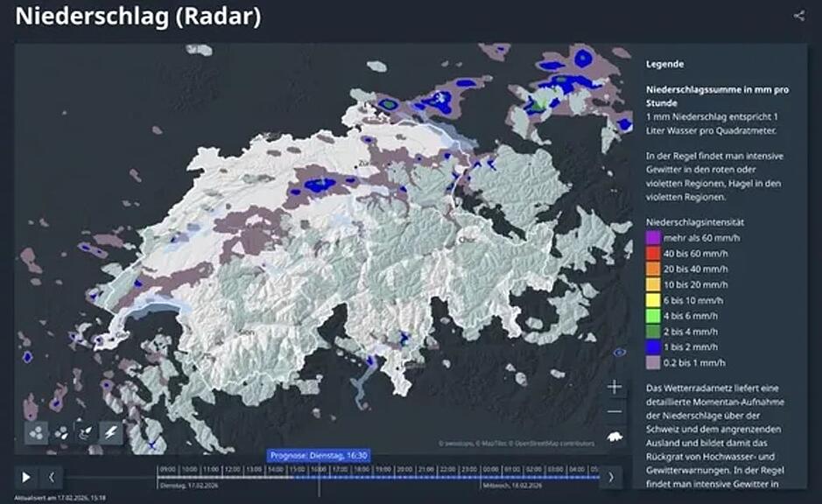Image resolution: width=822 pixels, height=504 pixels.
Task: Click the purple 'mehr als 60 mm/h' swatch
Action: [652, 235]
